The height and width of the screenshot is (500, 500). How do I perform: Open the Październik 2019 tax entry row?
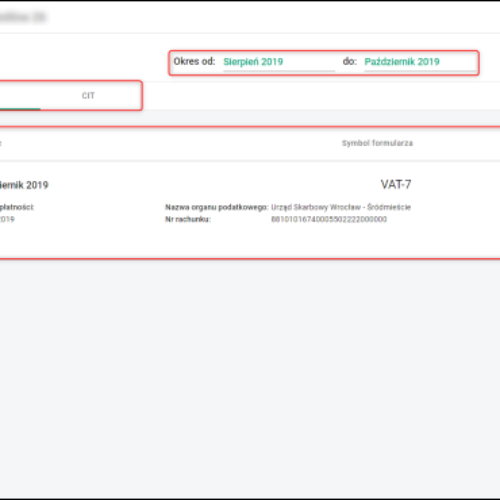click(250, 210)
